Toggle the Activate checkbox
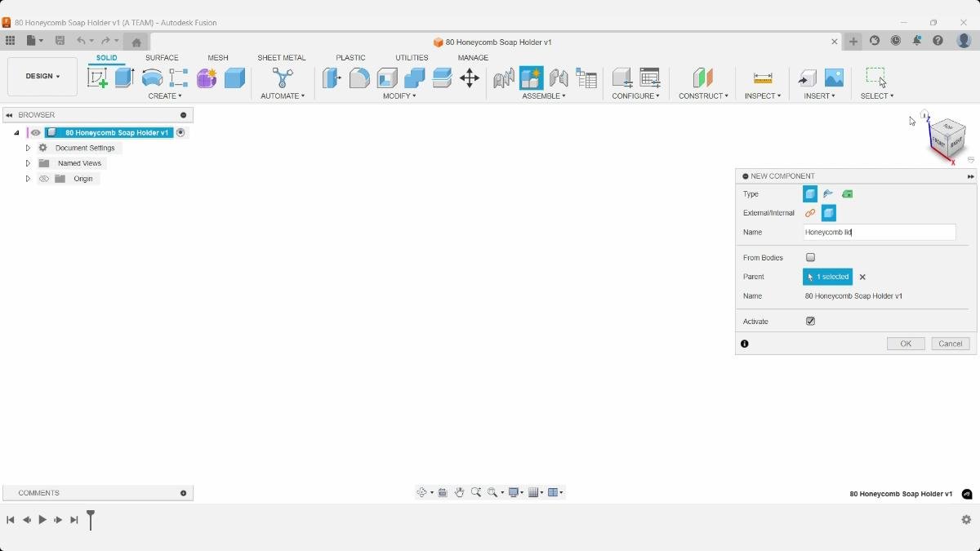The width and height of the screenshot is (980, 551). click(x=810, y=321)
